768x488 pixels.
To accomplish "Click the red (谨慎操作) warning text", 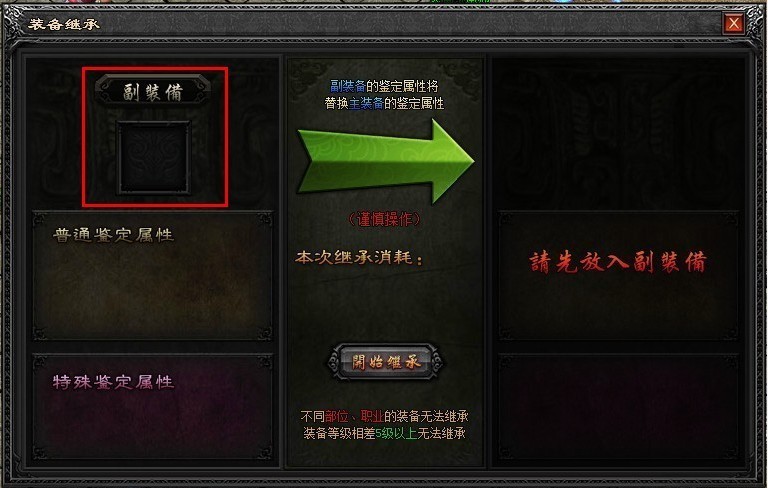I will pos(384,219).
